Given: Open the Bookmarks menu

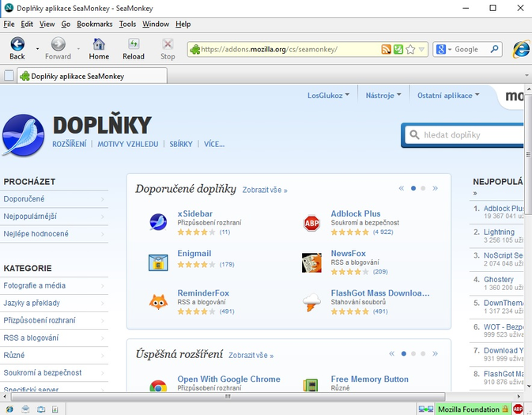Looking at the screenshot, I should (95, 24).
